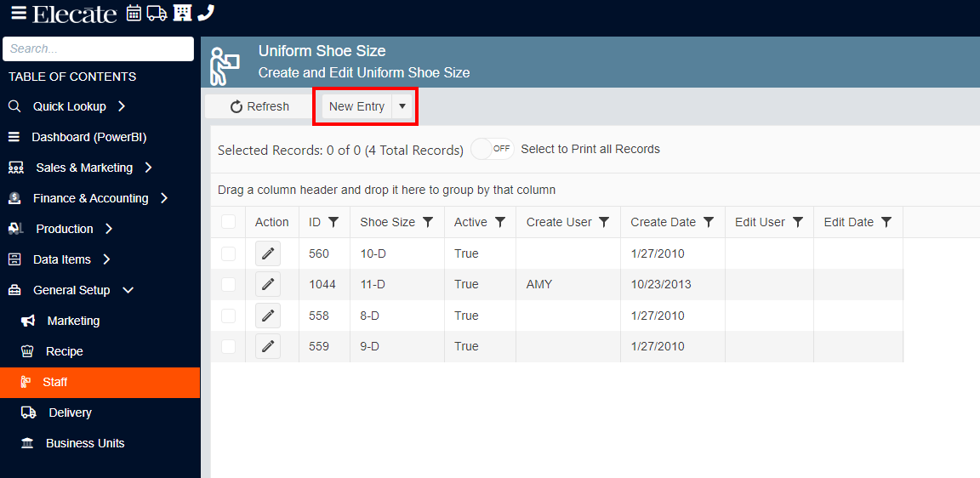Open the calendar icon in top bar
Viewport: 980px width, 478px height.
click(x=134, y=13)
